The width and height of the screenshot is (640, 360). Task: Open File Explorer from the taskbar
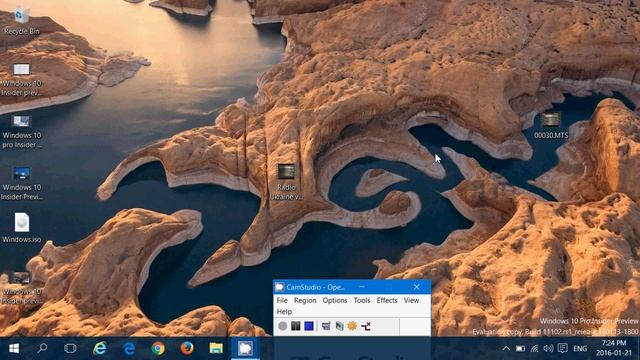point(216,348)
